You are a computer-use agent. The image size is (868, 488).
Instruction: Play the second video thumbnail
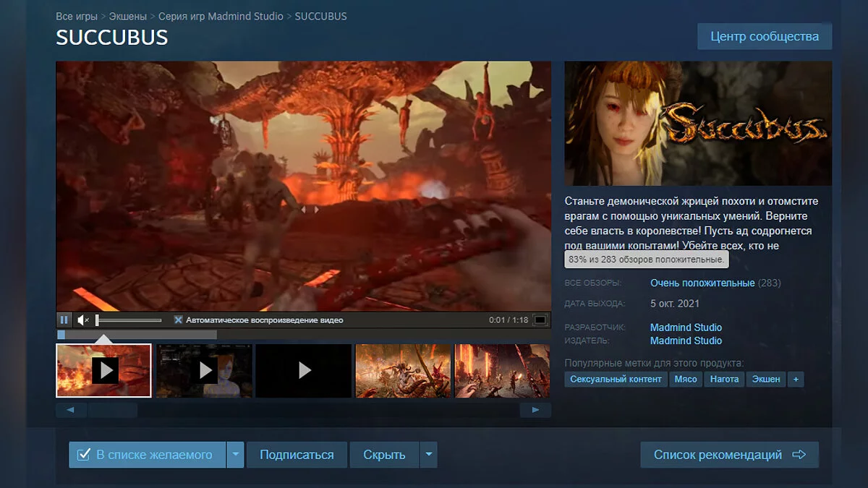pos(205,370)
